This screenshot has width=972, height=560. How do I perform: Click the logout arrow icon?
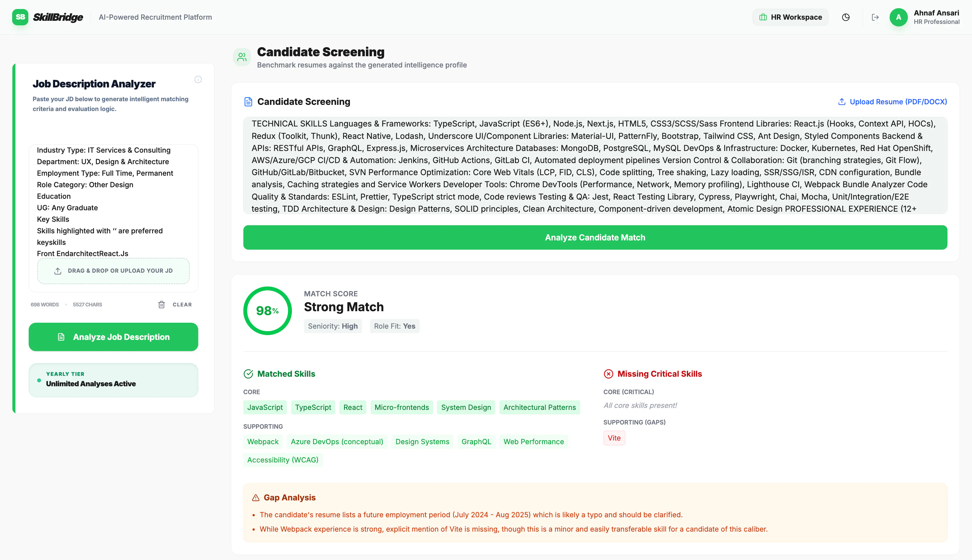[x=875, y=17]
